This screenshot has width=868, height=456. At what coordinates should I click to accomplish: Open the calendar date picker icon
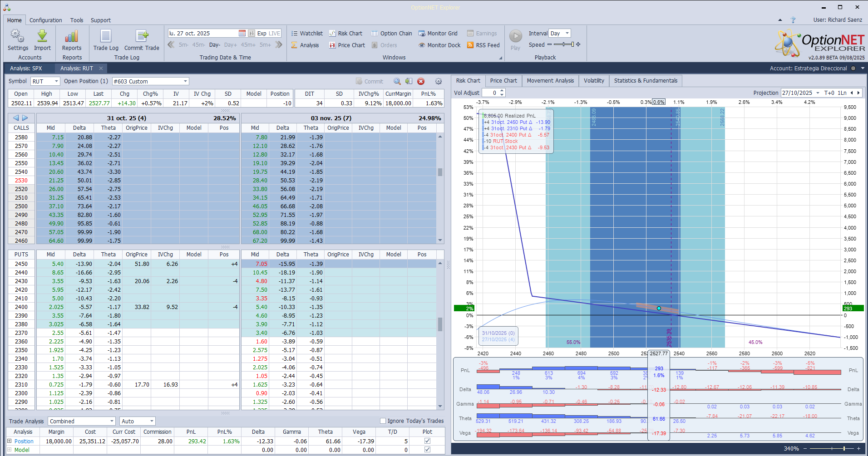242,33
